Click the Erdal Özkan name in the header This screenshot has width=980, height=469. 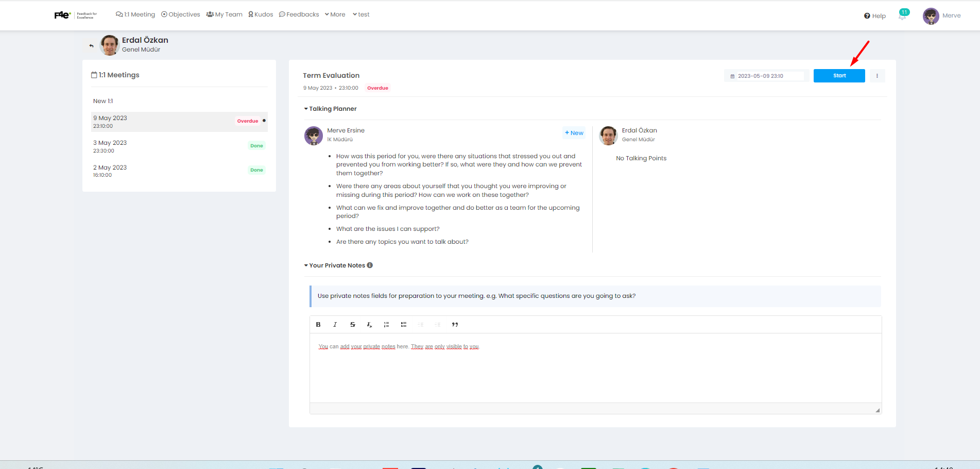(x=145, y=40)
